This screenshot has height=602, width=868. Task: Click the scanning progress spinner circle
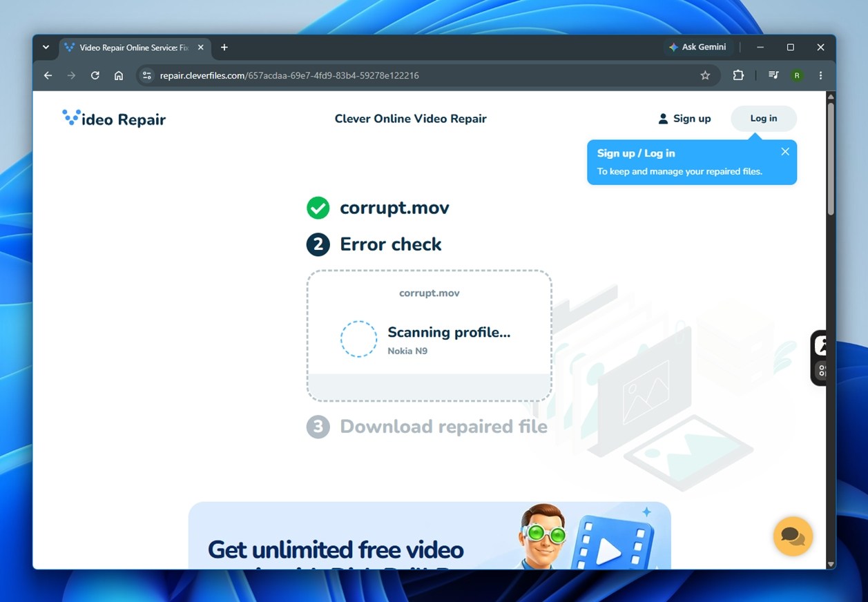(x=358, y=339)
